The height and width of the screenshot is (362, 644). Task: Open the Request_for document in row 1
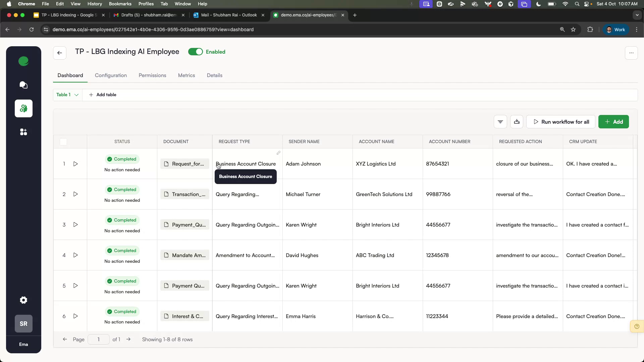pyautogui.click(x=184, y=164)
